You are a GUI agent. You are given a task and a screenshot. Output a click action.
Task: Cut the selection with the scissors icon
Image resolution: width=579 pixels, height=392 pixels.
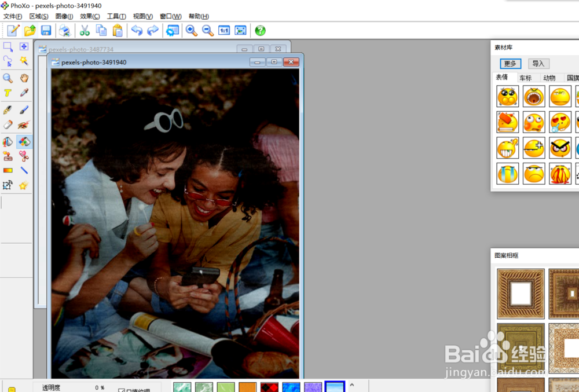(x=85, y=30)
